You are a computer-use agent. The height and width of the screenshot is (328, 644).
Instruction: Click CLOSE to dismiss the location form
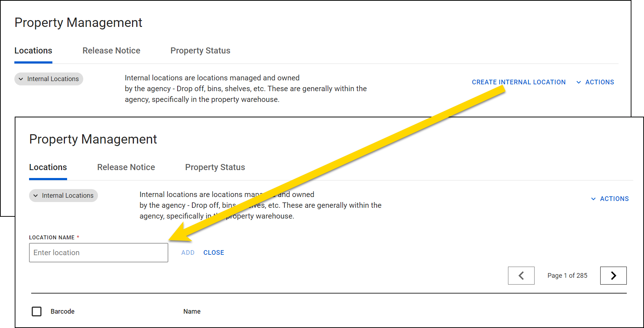pos(213,252)
